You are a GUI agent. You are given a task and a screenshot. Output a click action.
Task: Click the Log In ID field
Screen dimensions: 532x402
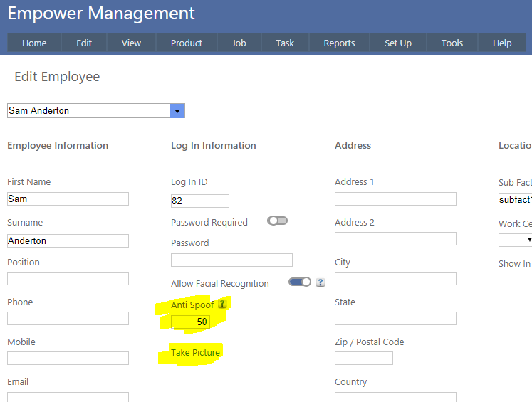200,201
